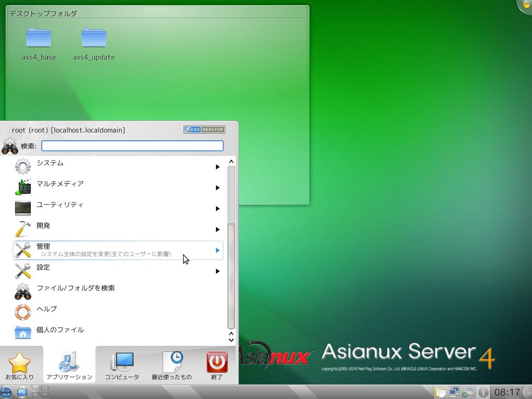Select the 終了 power tab
532x399 pixels.
[x=217, y=365]
